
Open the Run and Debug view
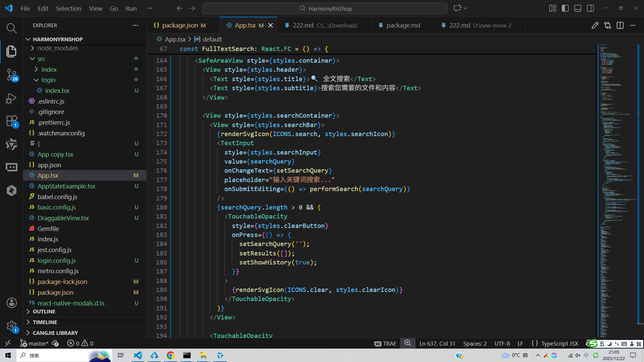11,98
